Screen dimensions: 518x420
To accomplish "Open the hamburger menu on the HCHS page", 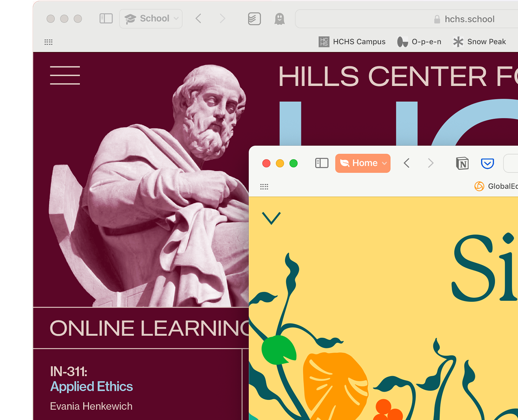I will click(x=65, y=75).
